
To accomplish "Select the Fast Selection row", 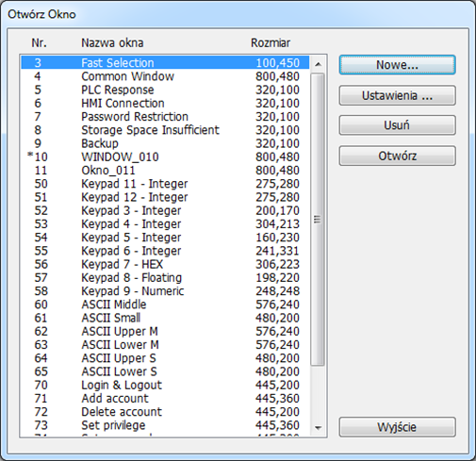I will tap(165, 63).
